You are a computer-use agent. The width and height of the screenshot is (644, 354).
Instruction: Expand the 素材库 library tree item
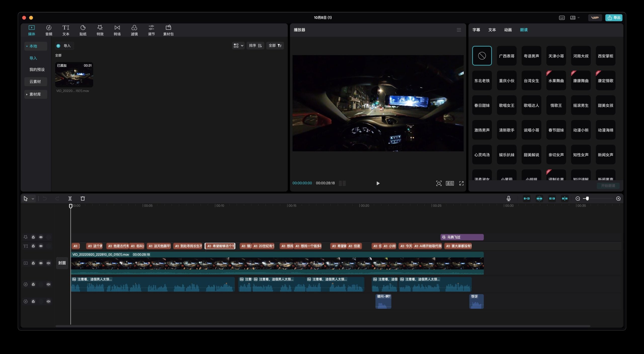tap(35, 94)
